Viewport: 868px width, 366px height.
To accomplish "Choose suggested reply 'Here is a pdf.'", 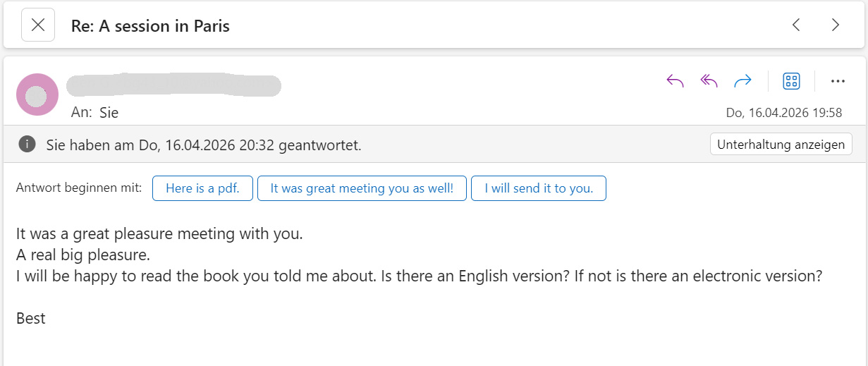I will [202, 188].
